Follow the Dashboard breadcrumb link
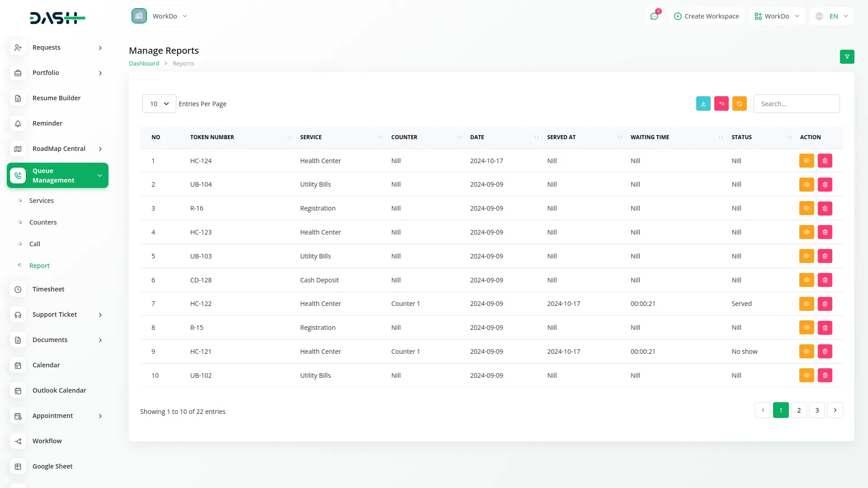This screenshot has width=868, height=488. pyautogui.click(x=144, y=64)
